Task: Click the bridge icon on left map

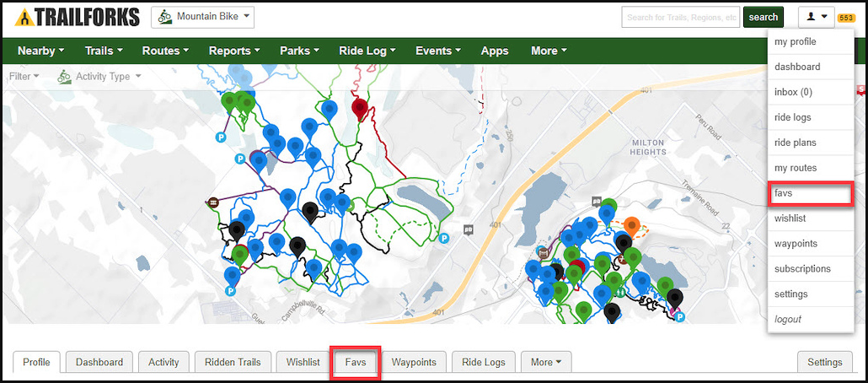Action: [x=213, y=202]
